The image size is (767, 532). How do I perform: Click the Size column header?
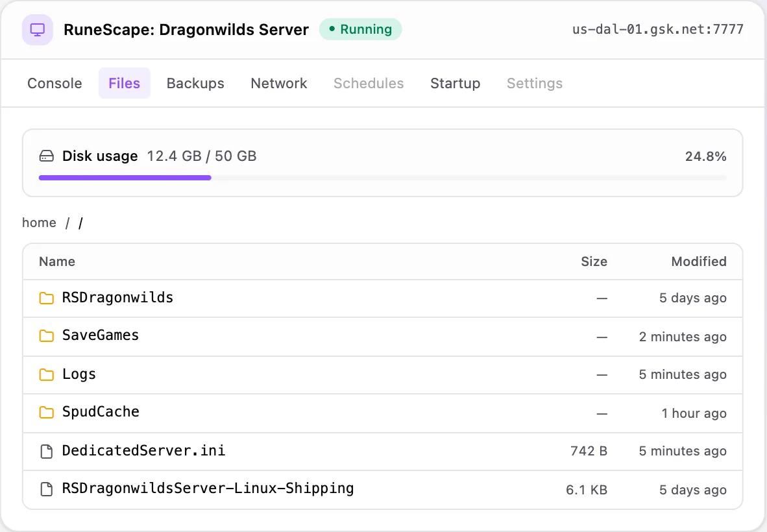click(594, 261)
